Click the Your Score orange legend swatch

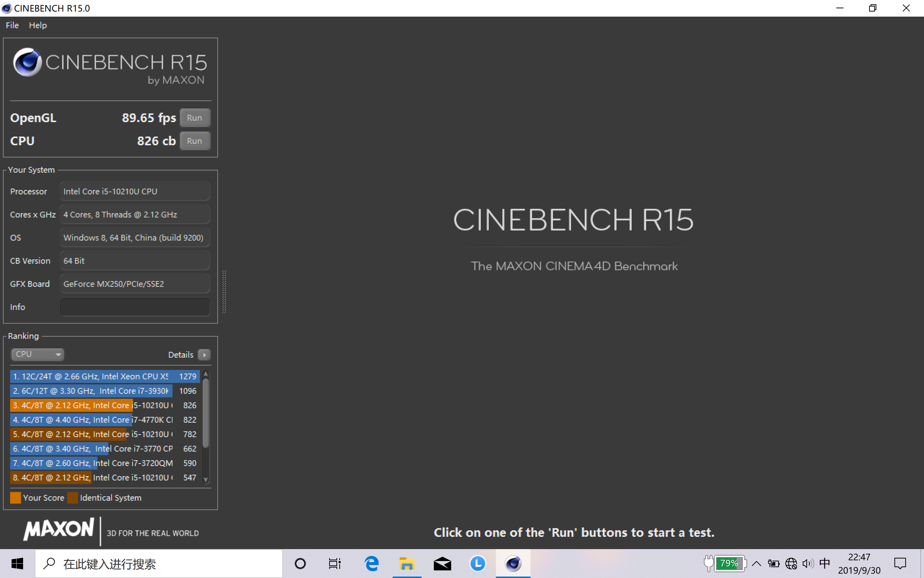click(x=16, y=498)
